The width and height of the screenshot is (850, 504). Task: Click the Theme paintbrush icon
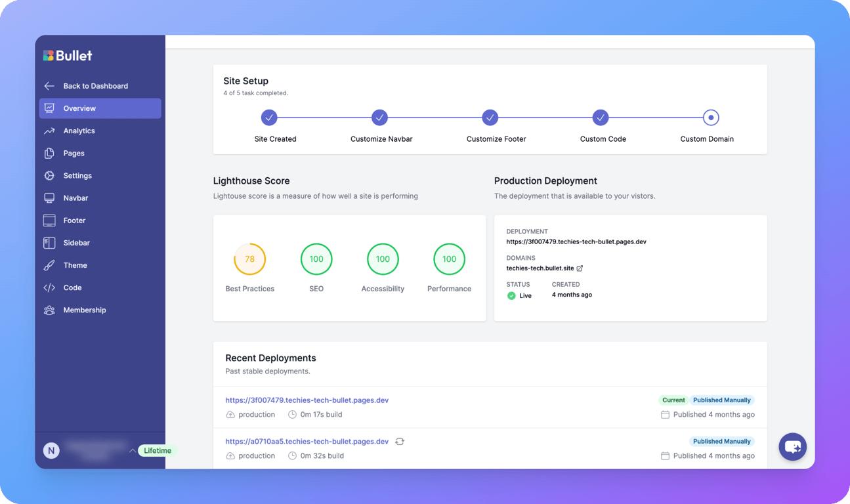click(x=49, y=265)
